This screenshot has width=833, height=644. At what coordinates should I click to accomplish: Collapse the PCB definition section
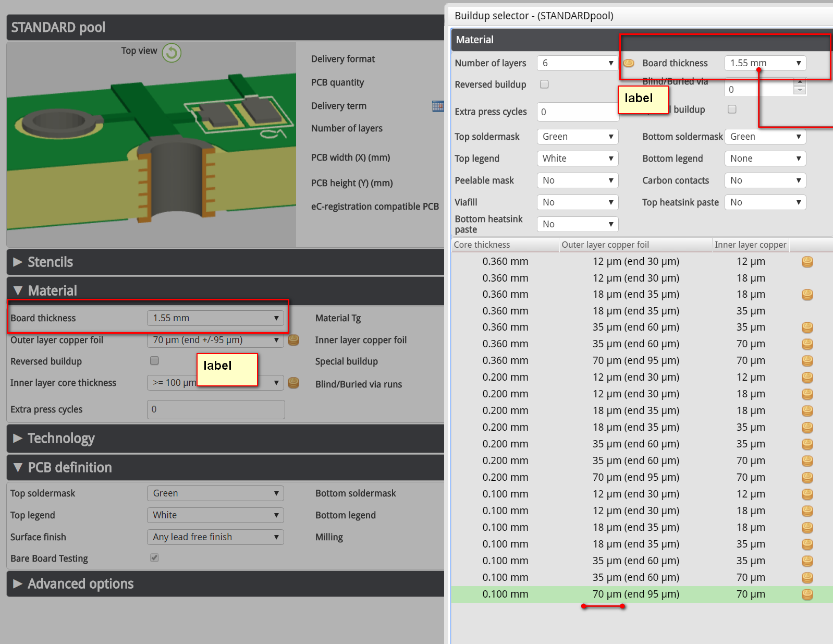pyautogui.click(x=225, y=467)
